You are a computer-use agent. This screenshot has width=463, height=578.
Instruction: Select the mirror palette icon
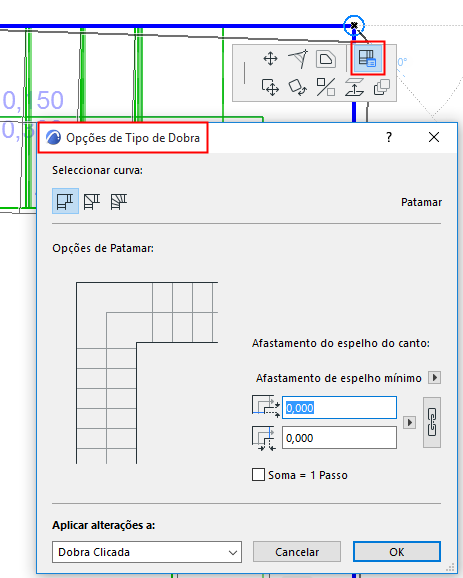[x=326, y=87]
